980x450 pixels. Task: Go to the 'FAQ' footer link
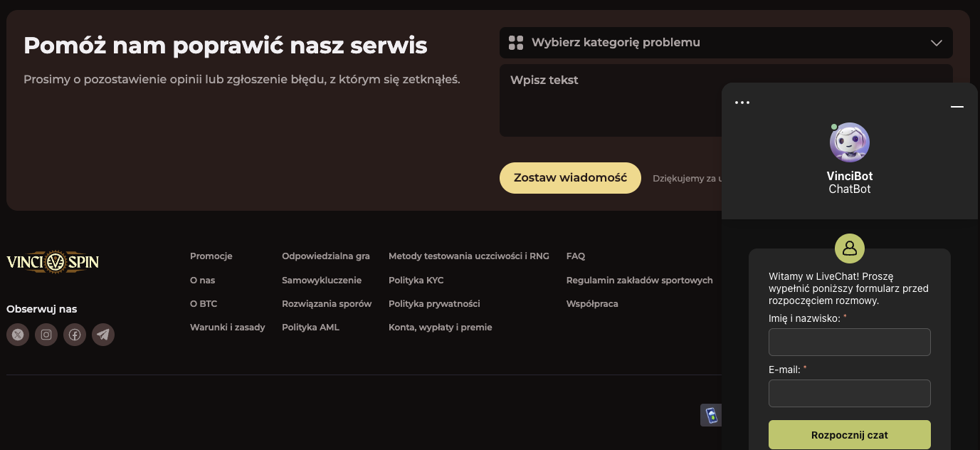[575, 256]
